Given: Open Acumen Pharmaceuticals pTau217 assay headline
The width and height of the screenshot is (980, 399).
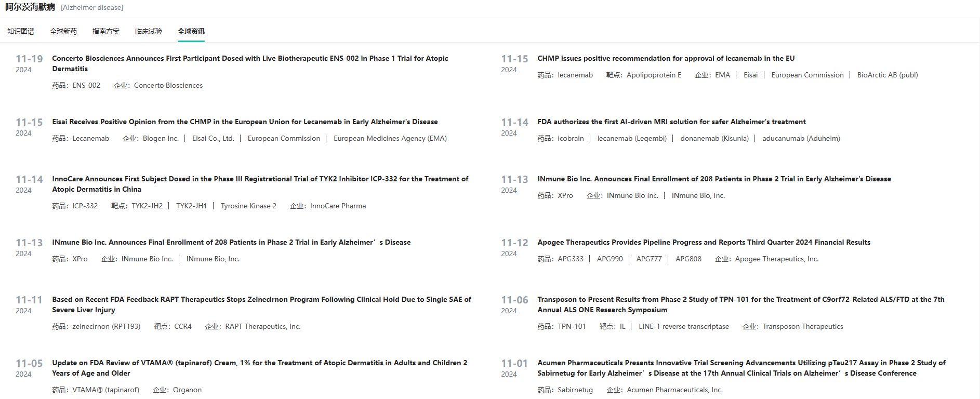Looking at the screenshot, I should 741,363.
